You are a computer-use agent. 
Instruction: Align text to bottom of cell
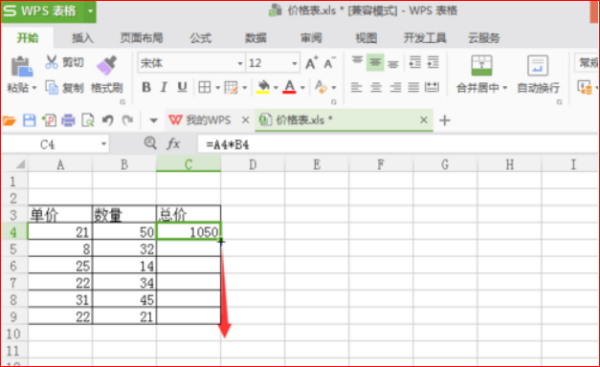coord(393,63)
